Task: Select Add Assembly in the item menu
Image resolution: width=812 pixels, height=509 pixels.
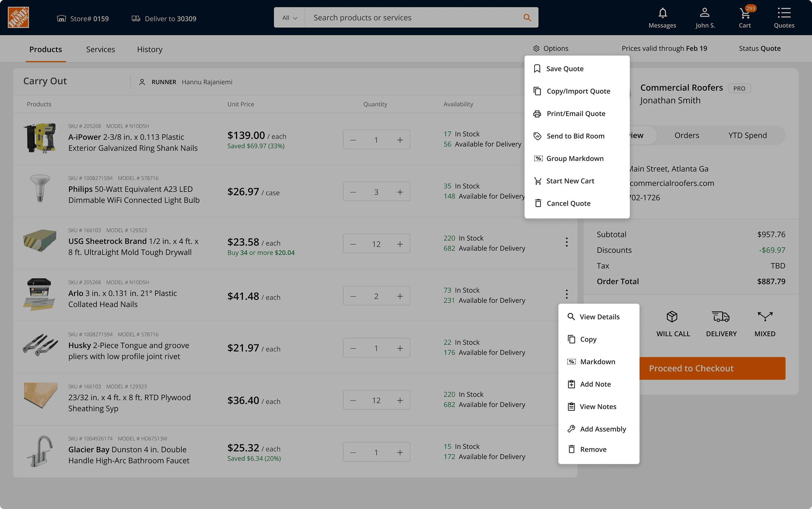Action: (603, 429)
